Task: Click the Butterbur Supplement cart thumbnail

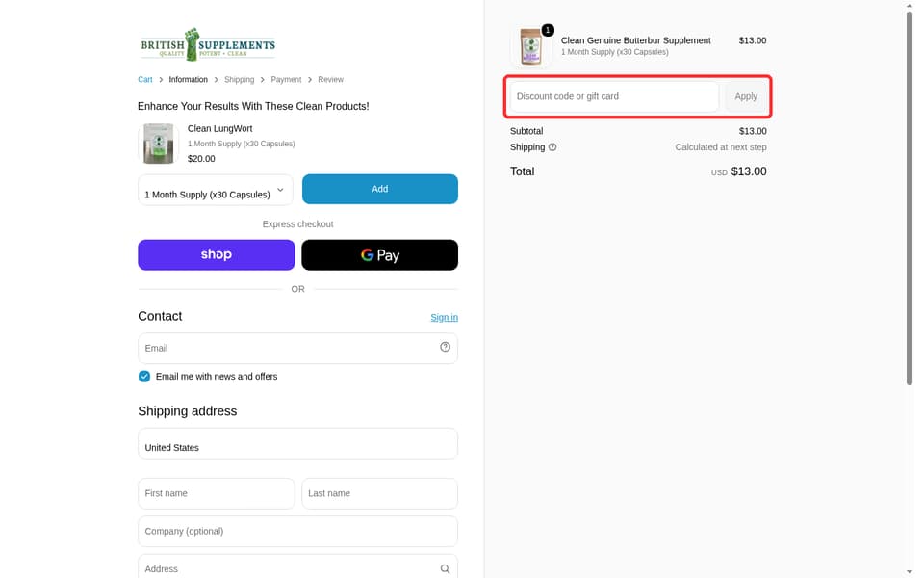Action: tap(531, 47)
